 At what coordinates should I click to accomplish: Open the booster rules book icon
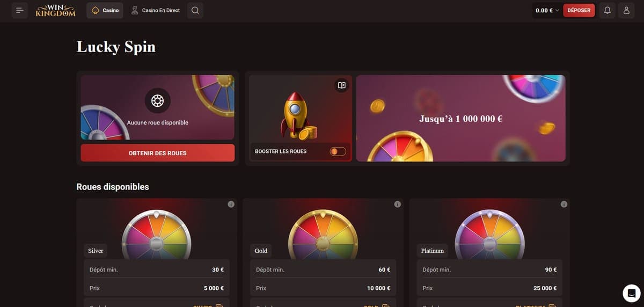341,85
